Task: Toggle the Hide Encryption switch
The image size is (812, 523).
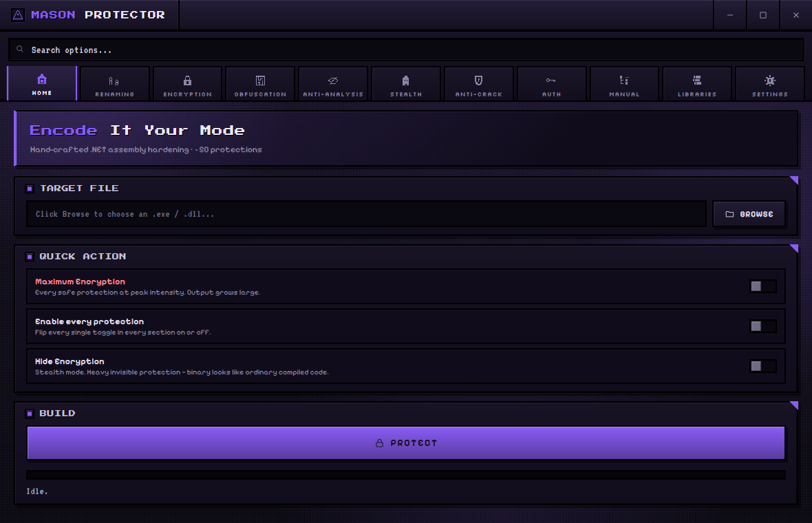Action: coord(763,366)
